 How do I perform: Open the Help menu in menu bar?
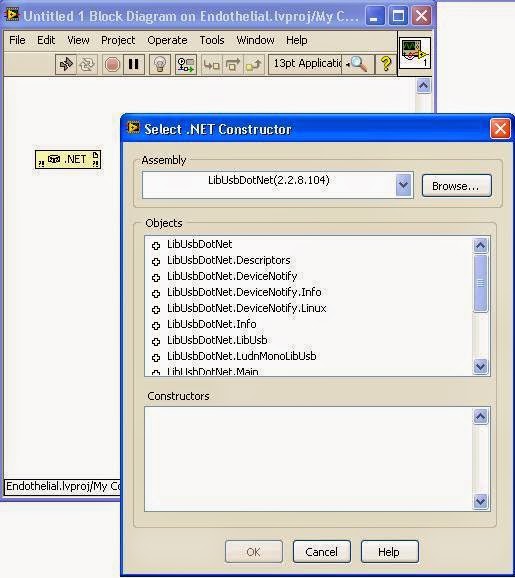point(297,40)
